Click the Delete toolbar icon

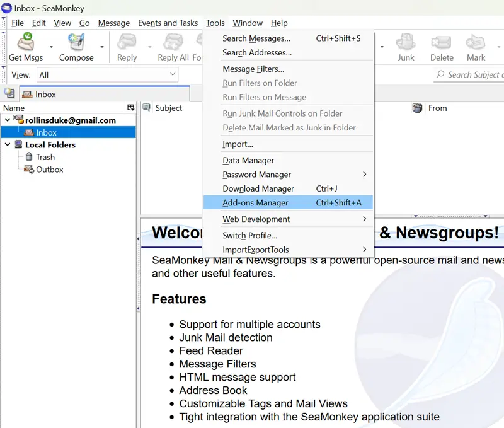point(442,43)
